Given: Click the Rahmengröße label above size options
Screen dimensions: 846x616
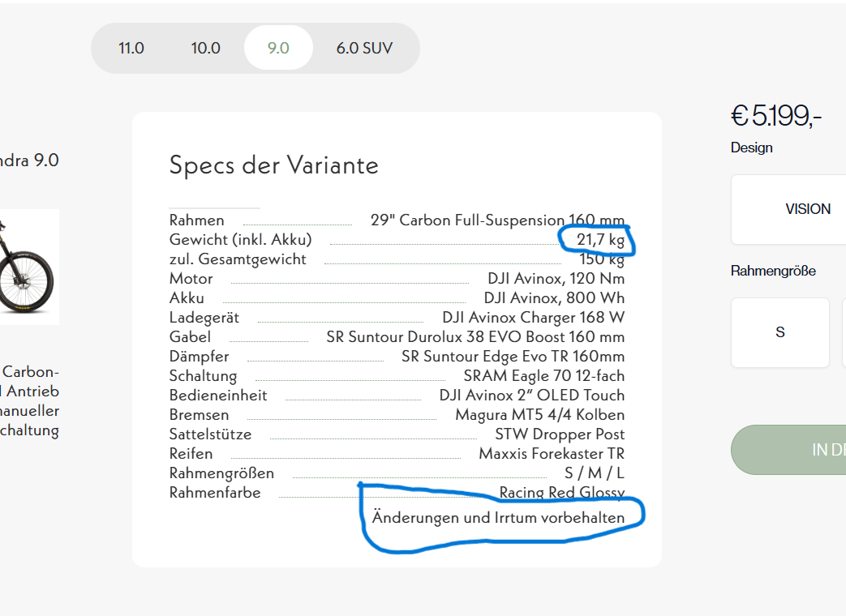Looking at the screenshot, I should [x=773, y=271].
